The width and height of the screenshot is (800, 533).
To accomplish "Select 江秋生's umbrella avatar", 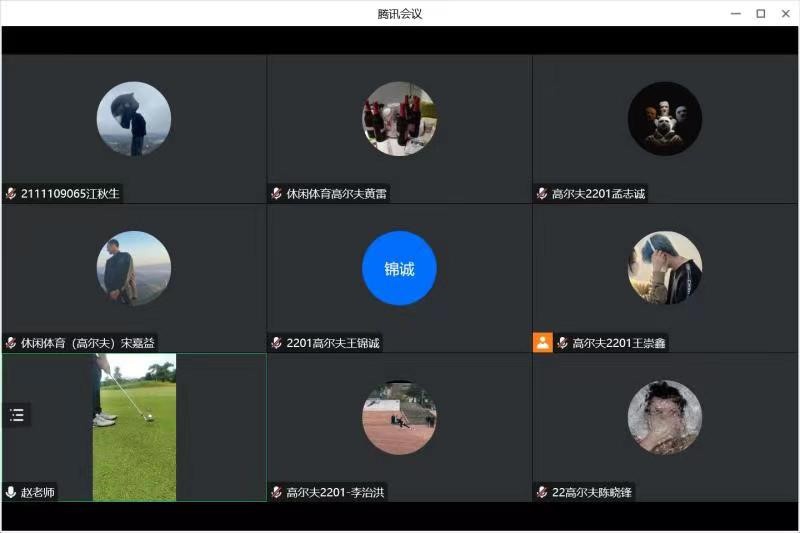I will (x=134, y=119).
